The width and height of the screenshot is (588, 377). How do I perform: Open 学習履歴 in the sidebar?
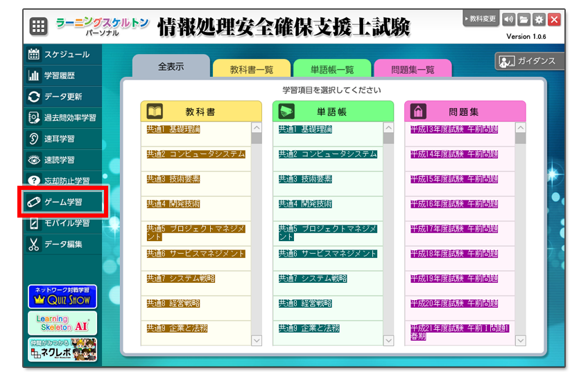[x=63, y=76]
